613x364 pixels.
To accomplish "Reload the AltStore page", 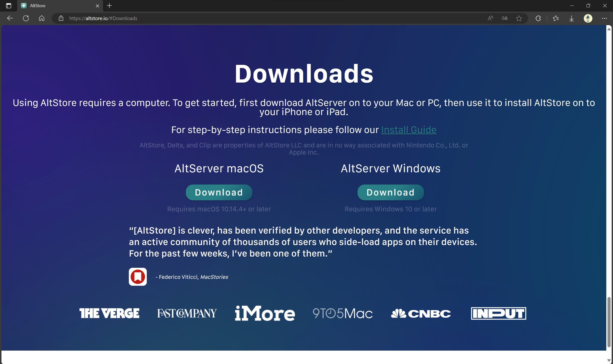I will coord(26,18).
